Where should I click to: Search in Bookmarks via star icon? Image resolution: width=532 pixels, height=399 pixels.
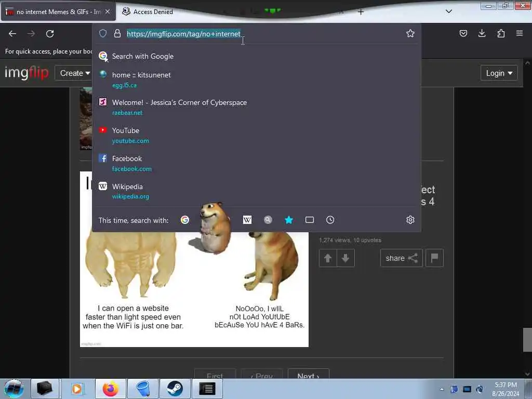(x=289, y=220)
